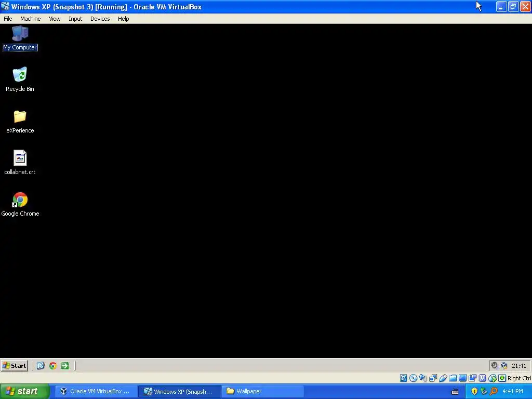The height and width of the screenshot is (399, 532).
Task: Click the on-screen keyboard taskbar icon
Action: pyautogui.click(x=455, y=392)
